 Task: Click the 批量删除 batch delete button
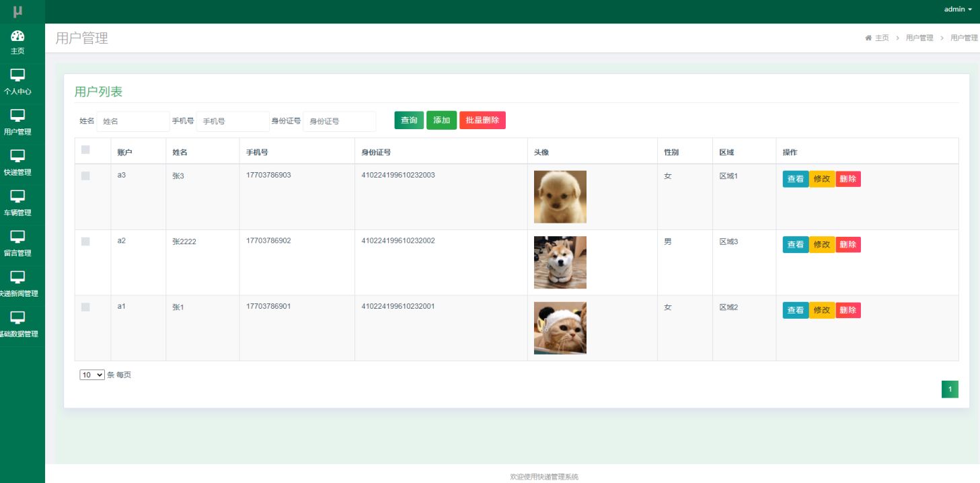coord(482,120)
